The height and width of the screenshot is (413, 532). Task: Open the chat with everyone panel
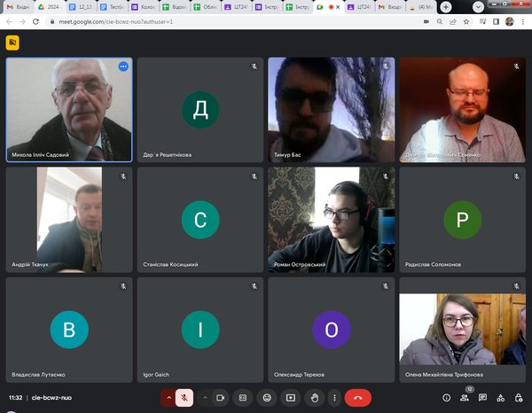point(482,398)
